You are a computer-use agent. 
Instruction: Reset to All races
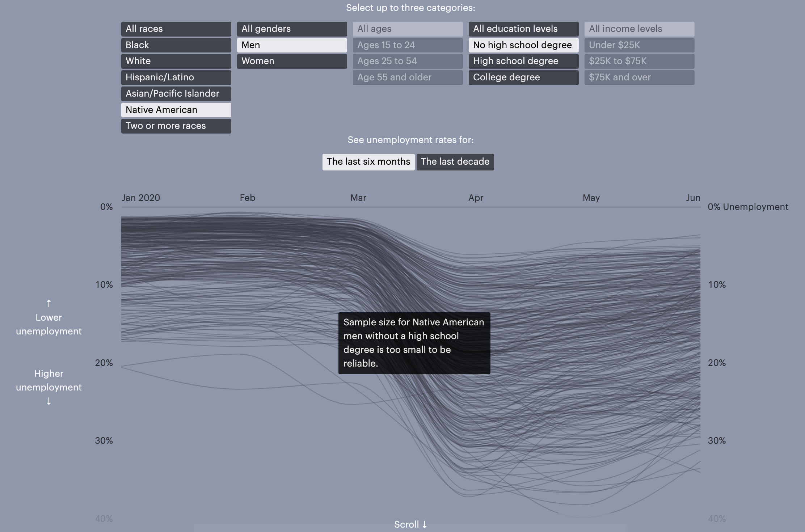[176, 29]
